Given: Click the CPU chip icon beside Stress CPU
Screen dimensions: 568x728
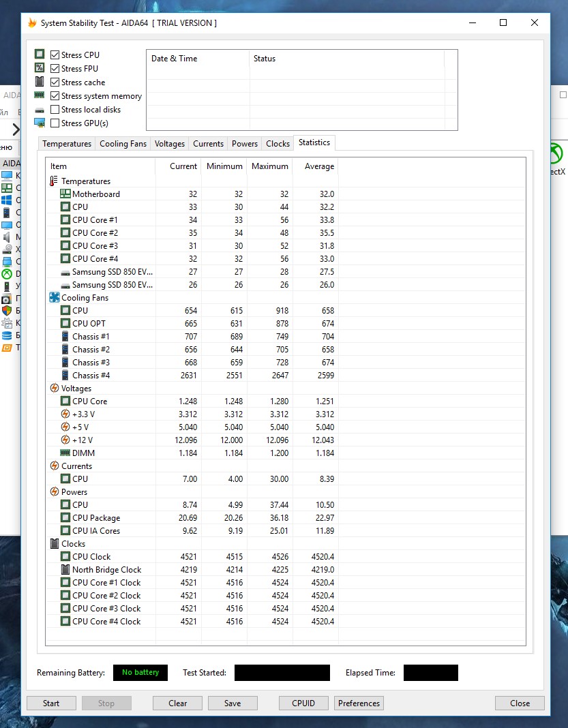Looking at the screenshot, I should (x=40, y=55).
